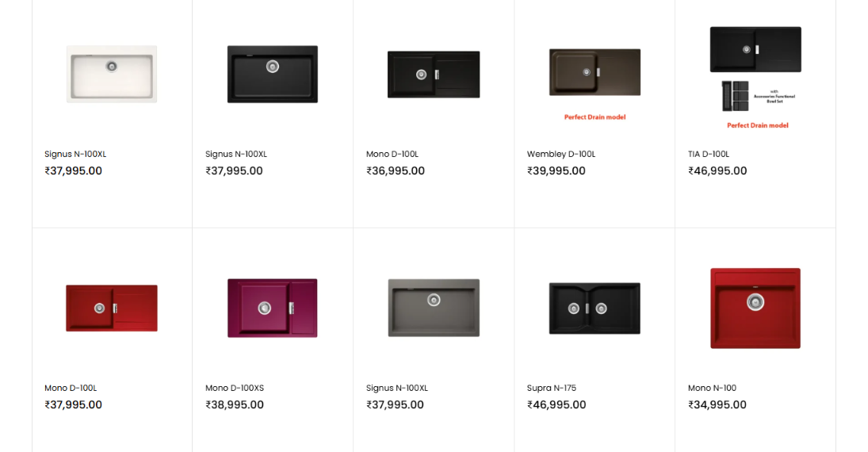Open the black Signus N-100XL sink image
This screenshot has height=452, width=868.
[273, 74]
